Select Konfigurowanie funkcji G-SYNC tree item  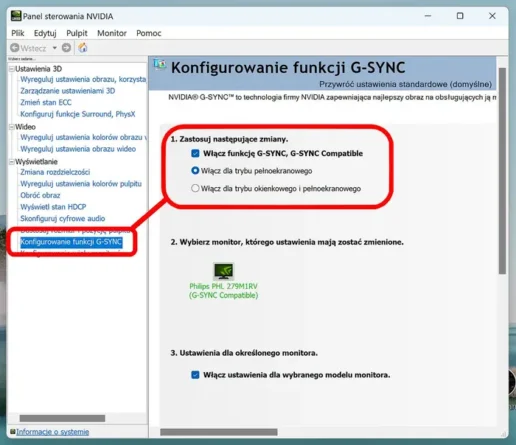pos(71,242)
